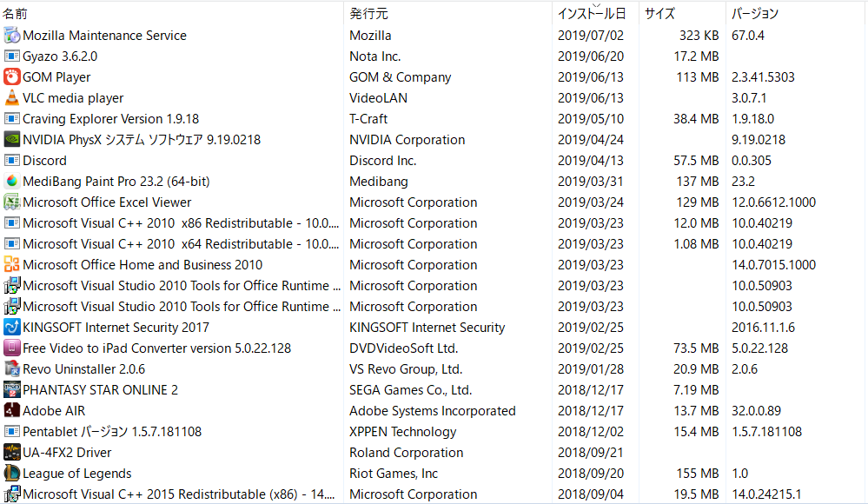Sort programs by サイズ column

659,14
